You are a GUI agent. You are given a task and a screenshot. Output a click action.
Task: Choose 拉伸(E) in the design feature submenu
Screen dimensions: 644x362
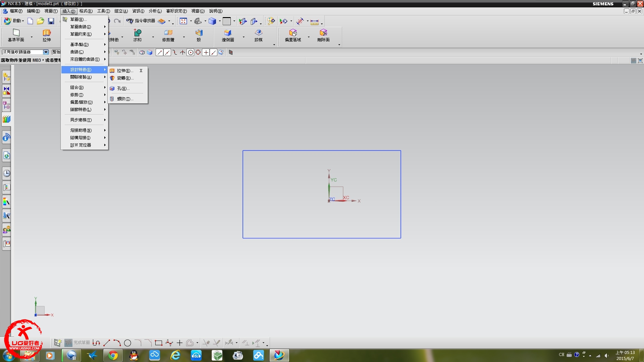click(x=127, y=71)
